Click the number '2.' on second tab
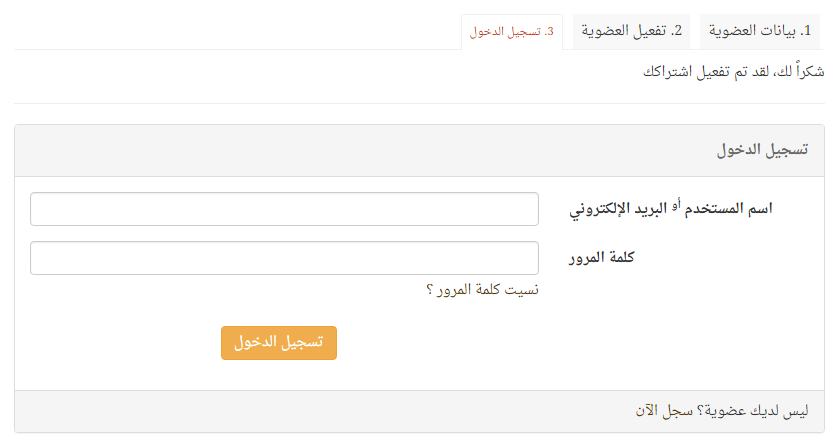 click(x=677, y=31)
